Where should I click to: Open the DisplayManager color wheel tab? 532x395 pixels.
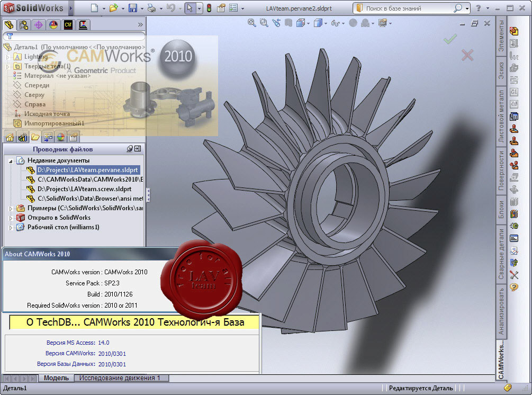tap(53, 24)
